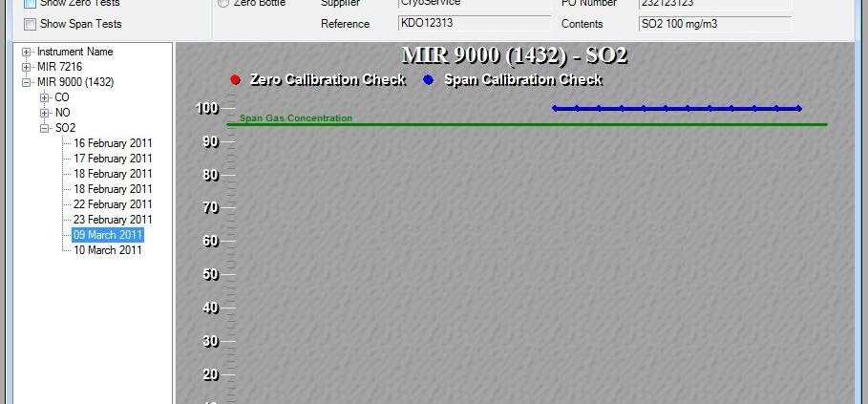Viewport: 868px width, 404px height.
Task: Select the CO gas item
Action: point(62,97)
